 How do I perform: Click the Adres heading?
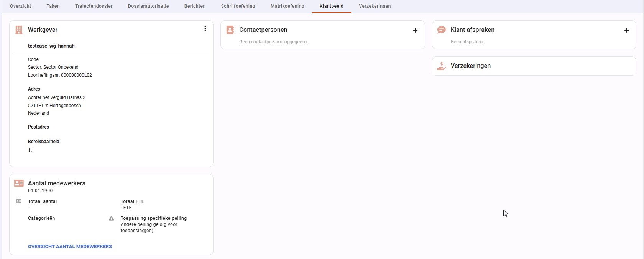pyautogui.click(x=34, y=89)
